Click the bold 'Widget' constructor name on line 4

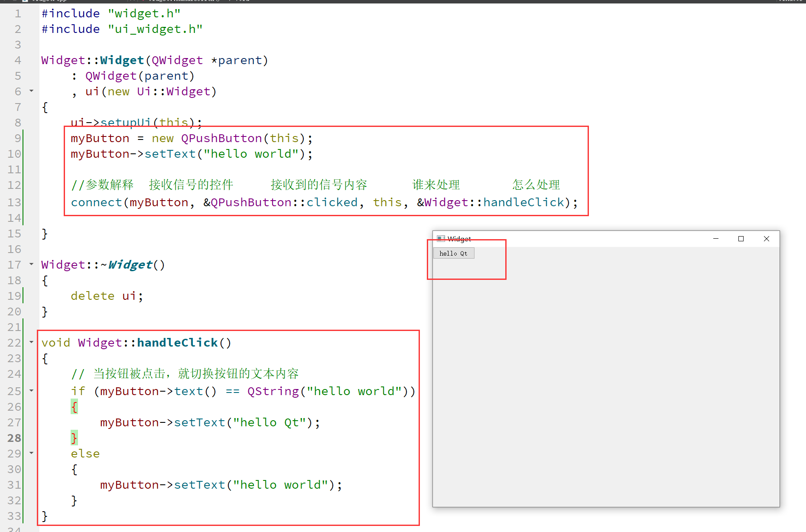(x=122, y=60)
